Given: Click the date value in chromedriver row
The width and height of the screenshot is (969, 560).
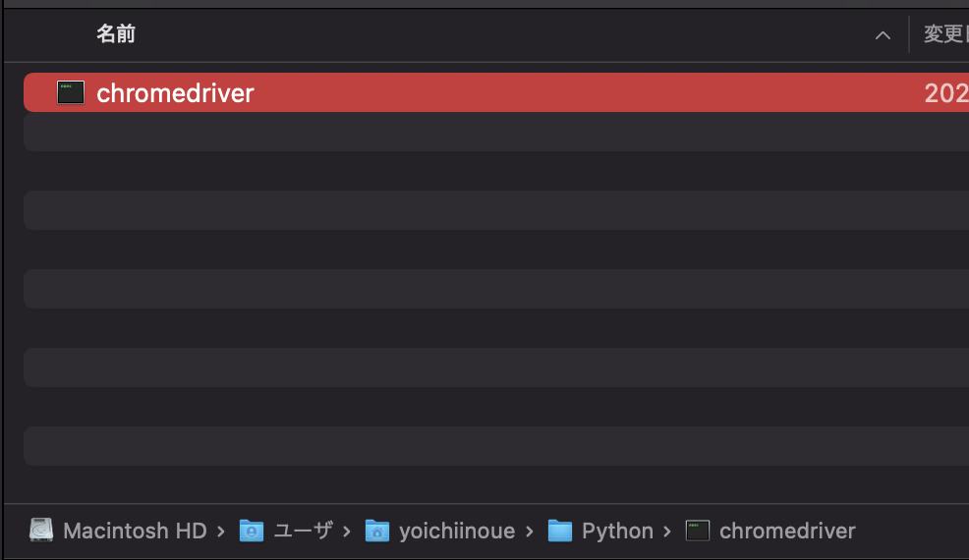Looking at the screenshot, I should click(945, 93).
